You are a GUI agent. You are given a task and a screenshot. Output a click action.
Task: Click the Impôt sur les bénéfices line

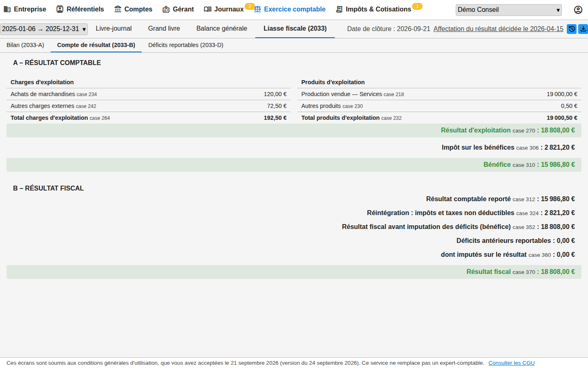point(508,148)
